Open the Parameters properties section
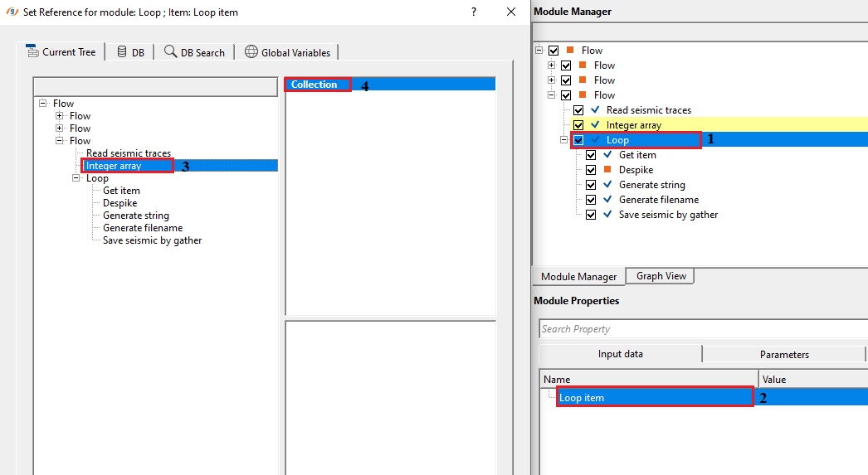Viewport: 868px width, 475px height. tap(783, 354)
